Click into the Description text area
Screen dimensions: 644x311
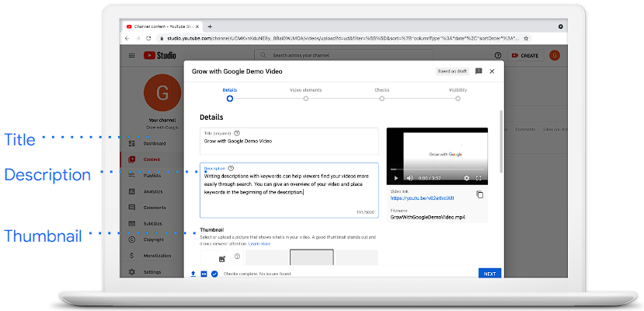click(289, 190)
